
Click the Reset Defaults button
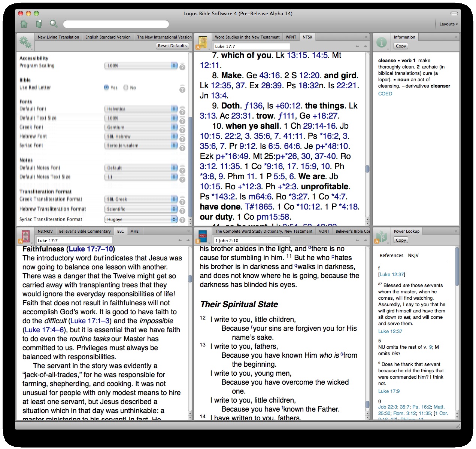172,46
